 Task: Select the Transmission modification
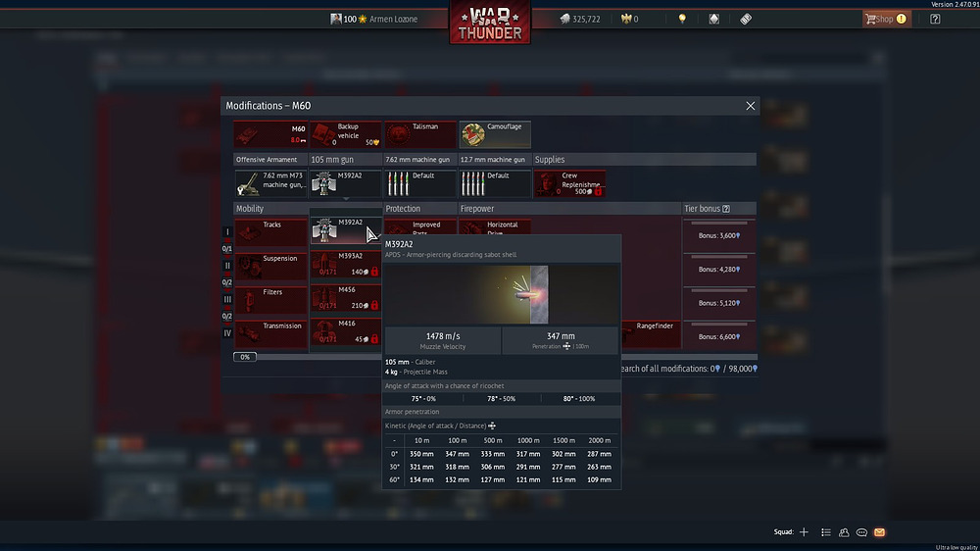pyautogui.click(x=270, y=334)
